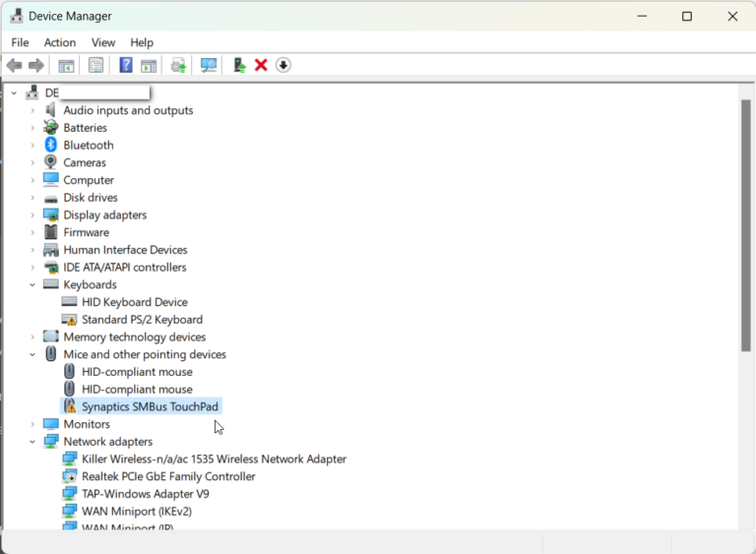Open the File menu
This screenshot has width=756, height=554.
[20, 42]
